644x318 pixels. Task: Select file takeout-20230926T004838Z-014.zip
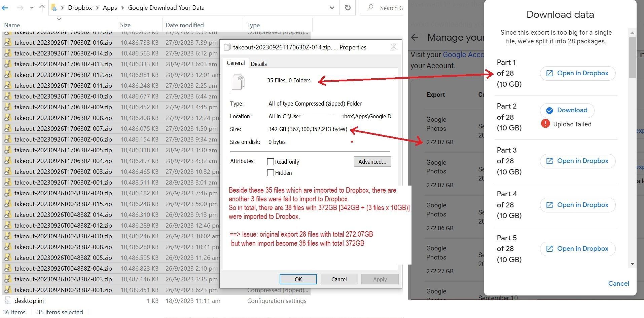tap(63, 215)
